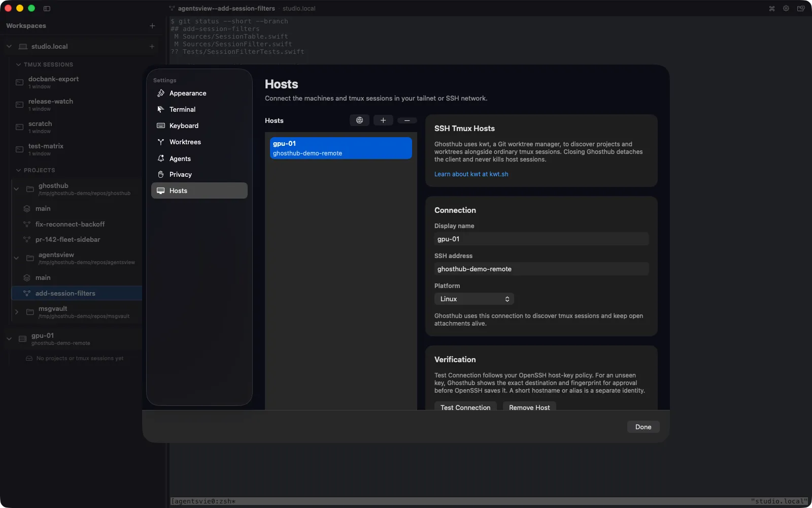Click agentsview--add-session-filters title tab
This screenshot has width=812, height=508.
click(226, 9)
